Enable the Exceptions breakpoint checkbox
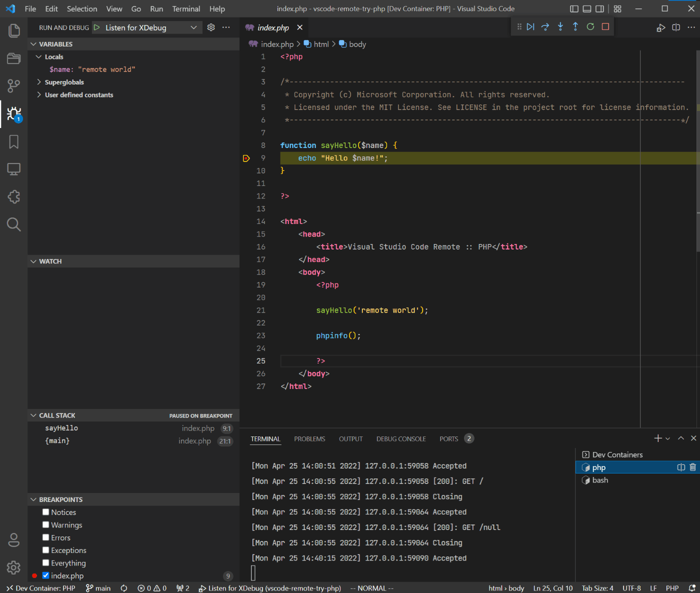 (x=46, y=550)
